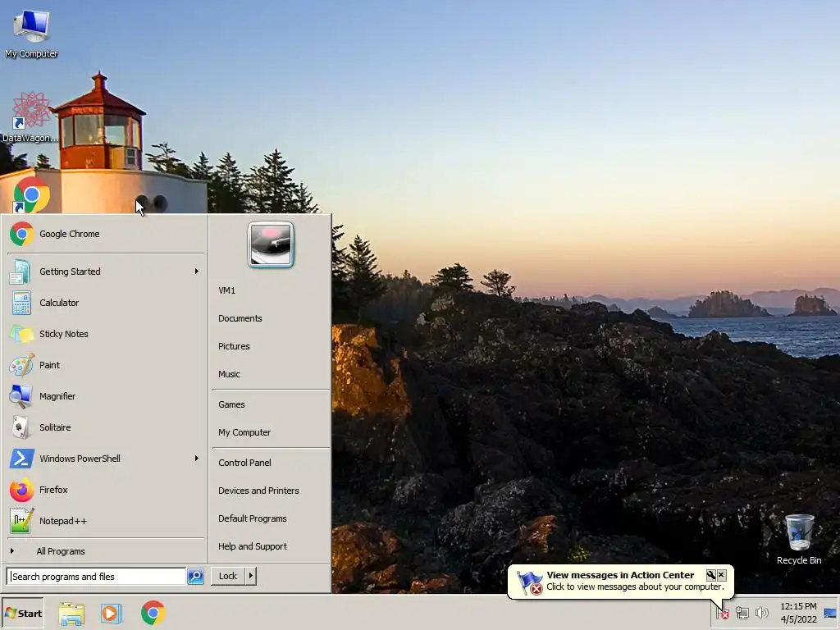Screen dimensions: 840x630
Task: Open Devices and Printers
Action: (271, 491)
